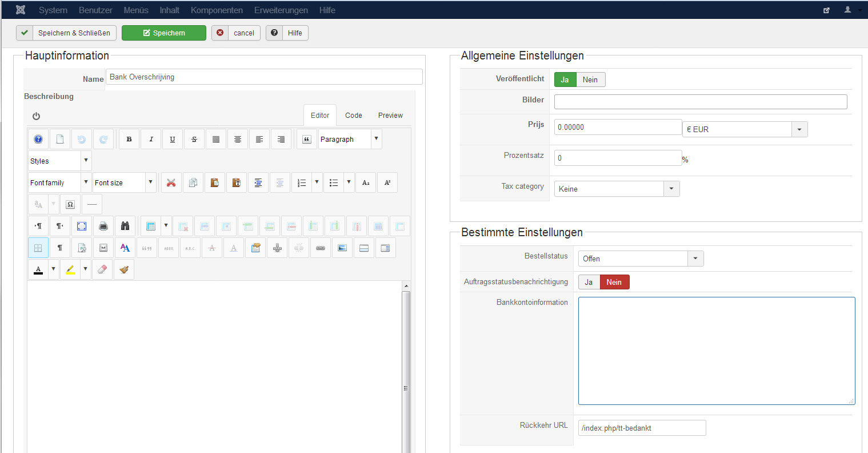Click the Rückkehr URL field
Viewport: 868px width, 453px height.
(x=642, y=428)
